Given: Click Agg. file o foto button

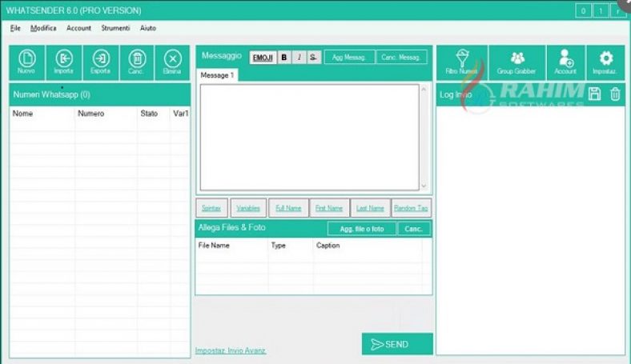Looking at the screenshot, I should point(362,229).
